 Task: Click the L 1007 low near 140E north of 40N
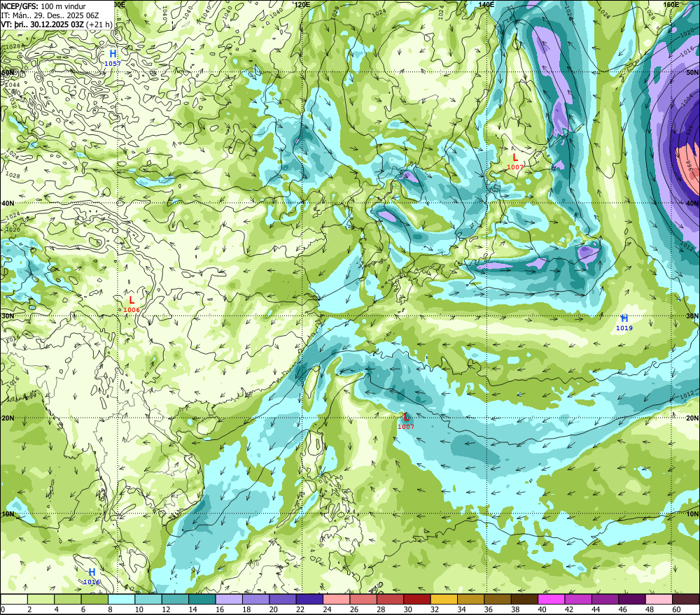[514, 161]
